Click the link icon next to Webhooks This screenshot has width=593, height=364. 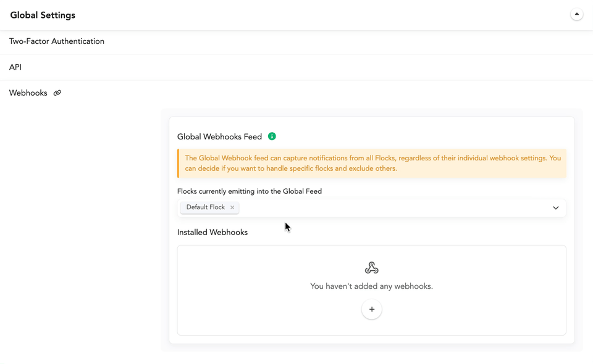coord(57,93)
